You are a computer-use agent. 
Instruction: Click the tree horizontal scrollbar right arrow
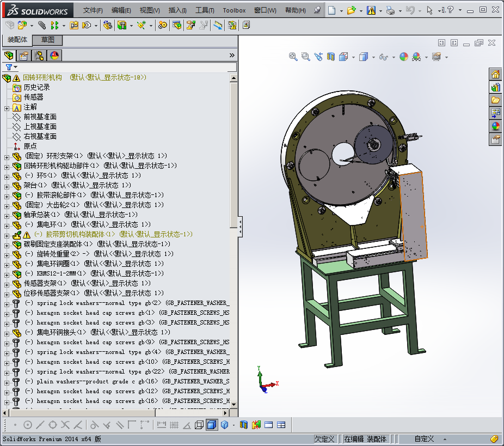(225, 413)
